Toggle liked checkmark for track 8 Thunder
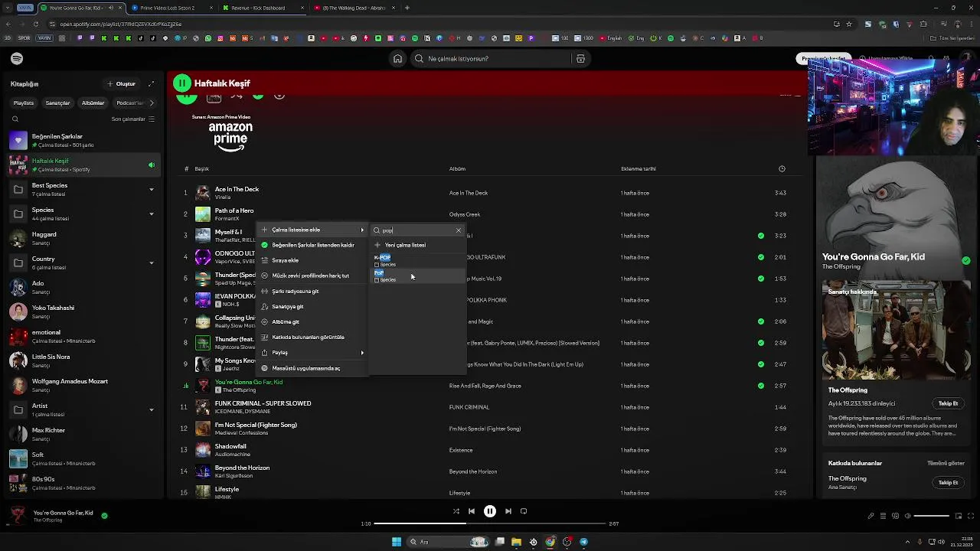 pos(760,343)
